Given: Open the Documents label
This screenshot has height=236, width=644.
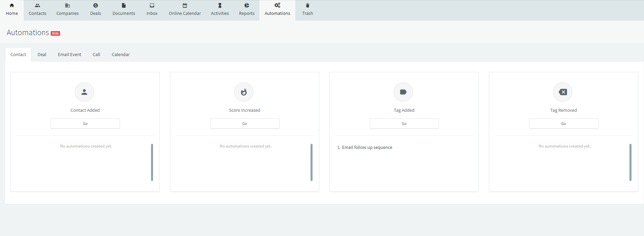Looking at the screenshot, I should pyautogui.click(x=124, y=14).
